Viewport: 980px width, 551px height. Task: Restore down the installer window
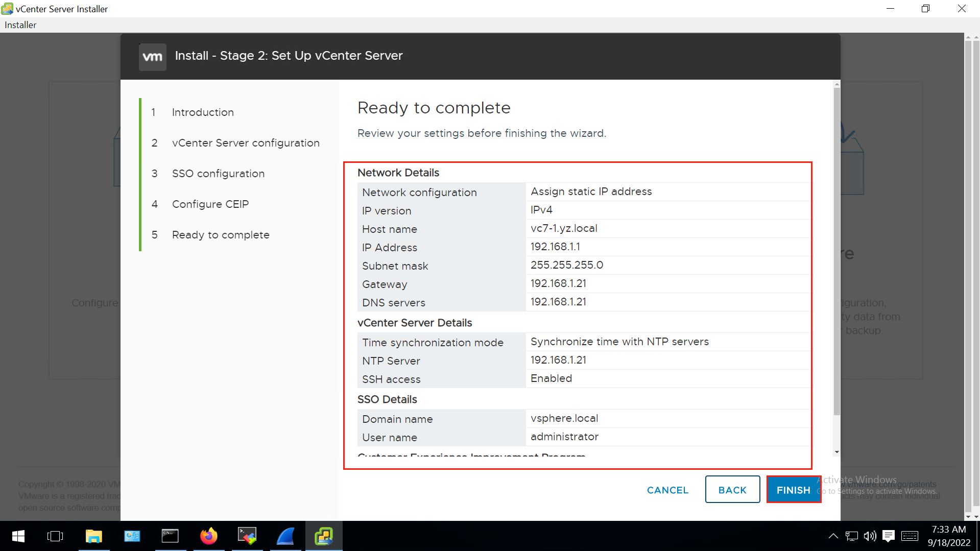(925, 9)
